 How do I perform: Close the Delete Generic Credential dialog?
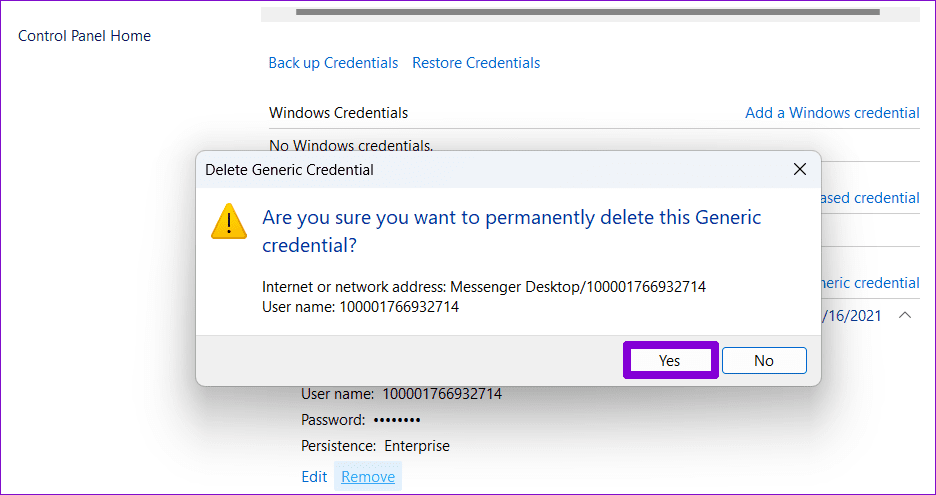(800, 170)
